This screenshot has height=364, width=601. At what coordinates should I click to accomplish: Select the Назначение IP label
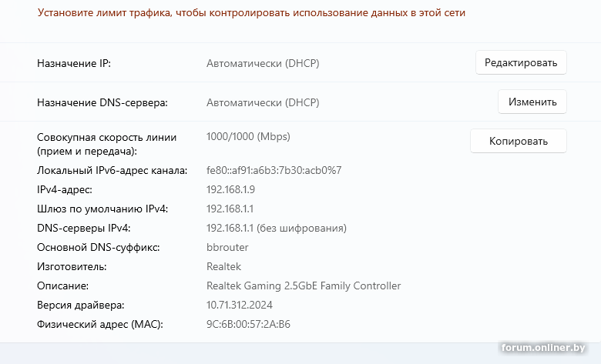[x=74, y=63]
